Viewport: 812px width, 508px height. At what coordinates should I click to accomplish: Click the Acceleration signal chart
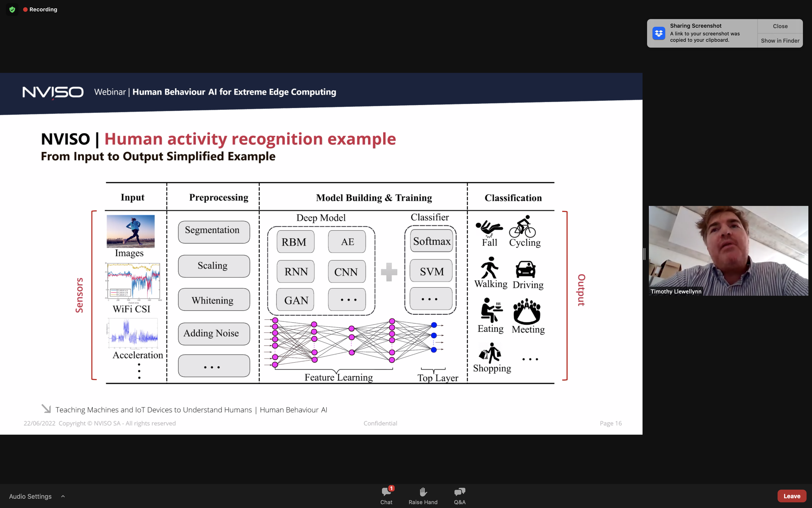click(133, 333)
